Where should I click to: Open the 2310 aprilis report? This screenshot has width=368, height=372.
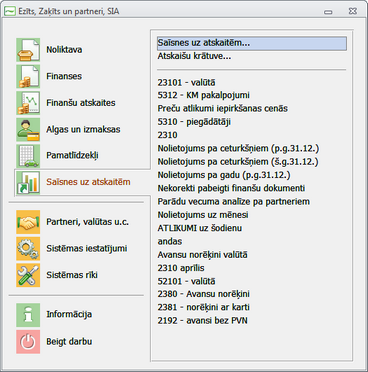point(181,268)
